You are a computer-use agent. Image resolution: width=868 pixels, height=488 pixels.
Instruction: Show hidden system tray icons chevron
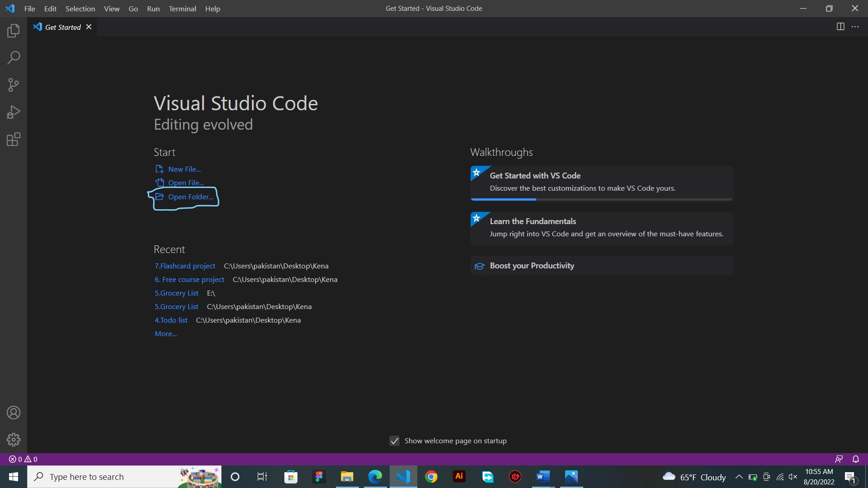tap(739, 477)
